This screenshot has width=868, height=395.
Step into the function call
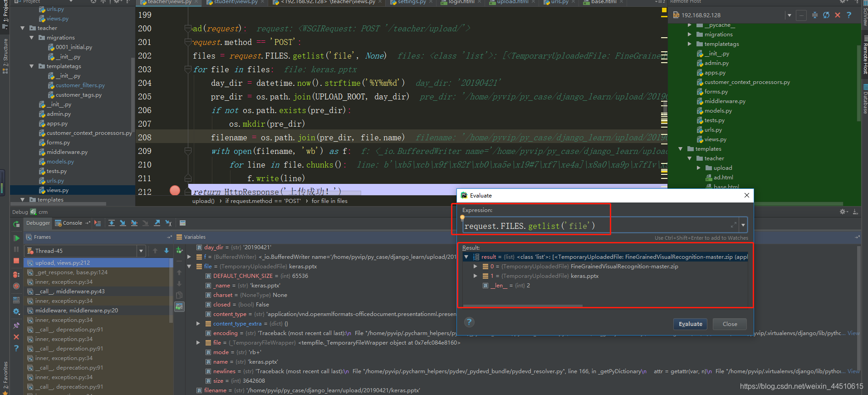coord(123,223)
